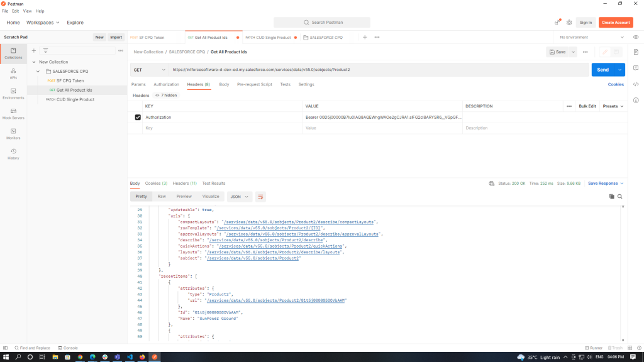
Task: Switch to the request Body tab
Action: coord(224,85)
